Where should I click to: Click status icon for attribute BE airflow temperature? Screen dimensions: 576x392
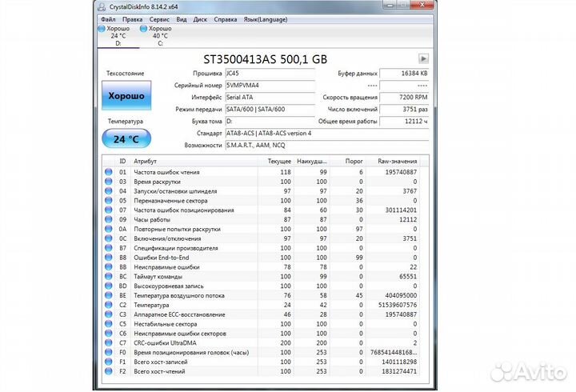pyautogui.click(x=108, y=295)
